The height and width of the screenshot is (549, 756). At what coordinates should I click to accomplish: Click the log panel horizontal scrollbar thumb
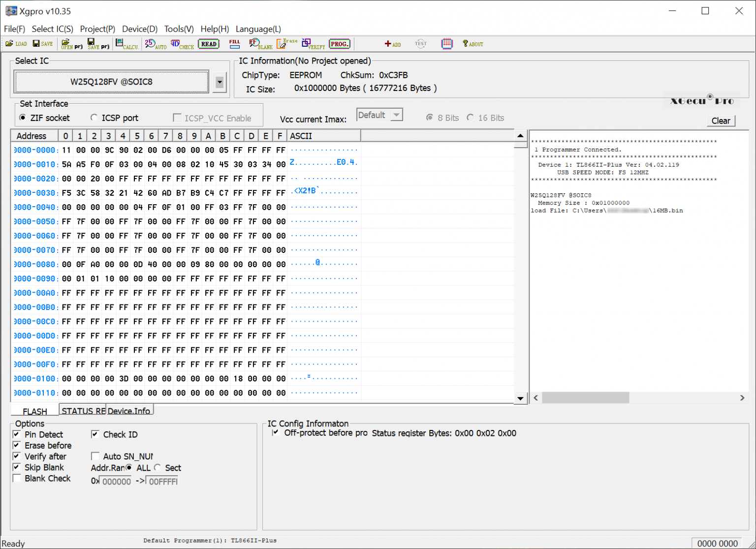coord(585,397)
